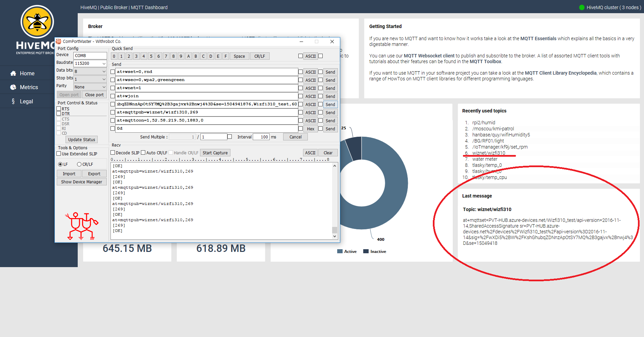Click the Interval 100 ms field
The image size is (644, 337).
[x=261, y=137]
